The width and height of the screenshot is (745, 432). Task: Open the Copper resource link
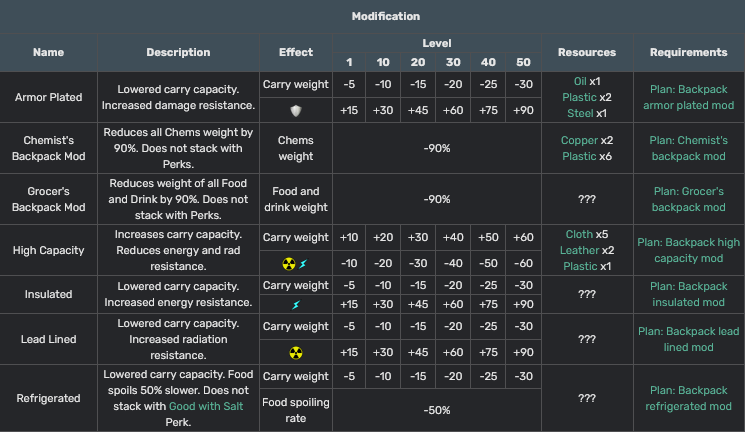(x=579, y=140)
